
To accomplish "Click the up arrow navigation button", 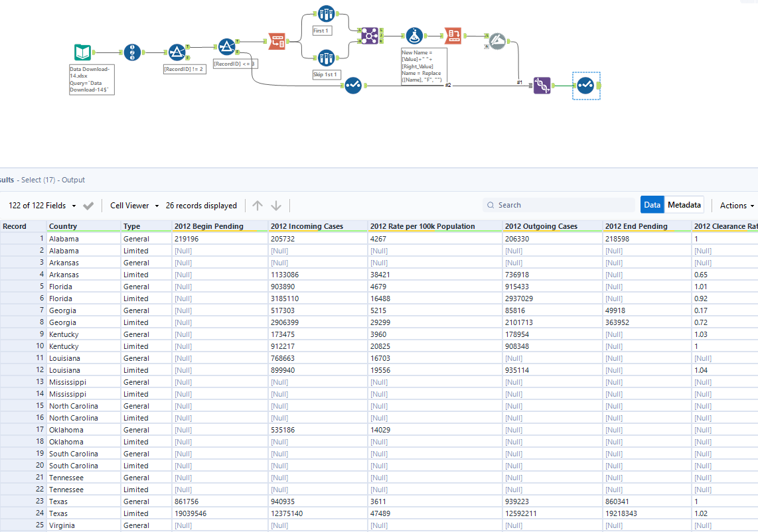I will [x=258, y=205].
